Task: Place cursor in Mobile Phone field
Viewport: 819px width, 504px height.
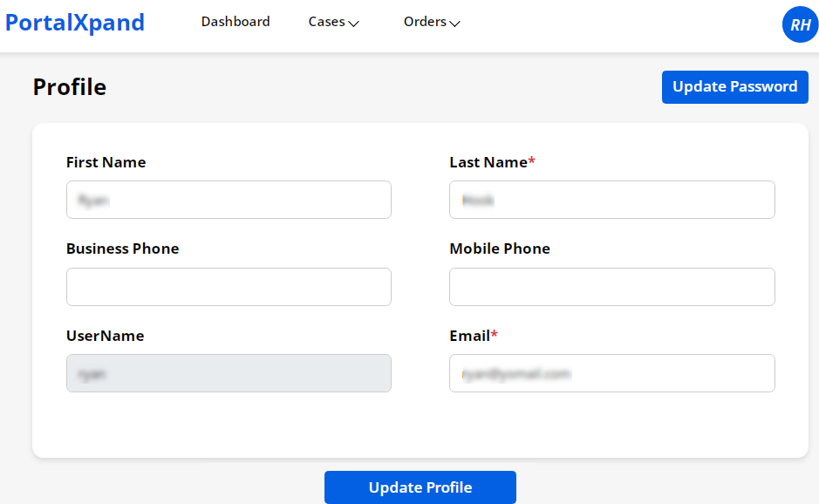Action: click(611, 287)
